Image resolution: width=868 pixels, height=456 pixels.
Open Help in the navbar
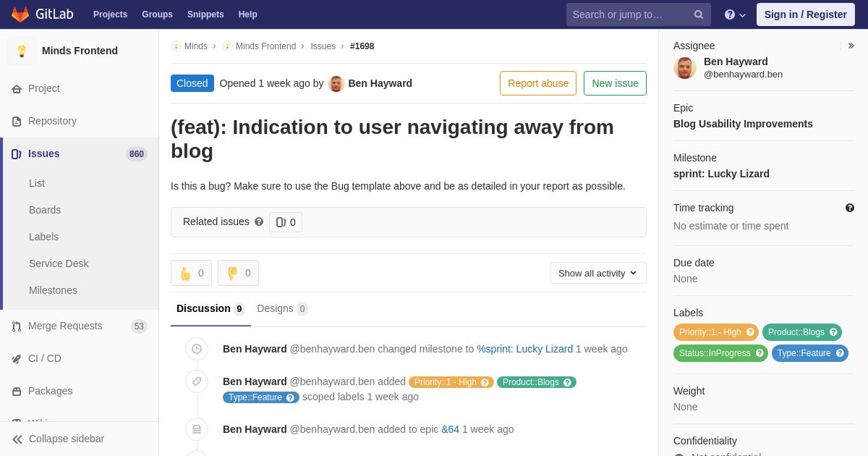pos(248,14)
